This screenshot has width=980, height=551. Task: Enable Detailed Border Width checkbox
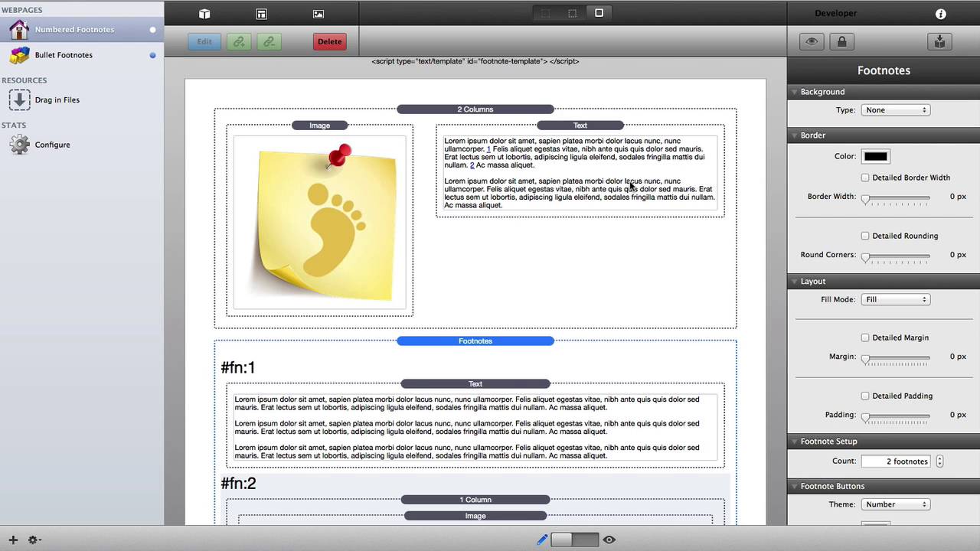click(865, 178)
